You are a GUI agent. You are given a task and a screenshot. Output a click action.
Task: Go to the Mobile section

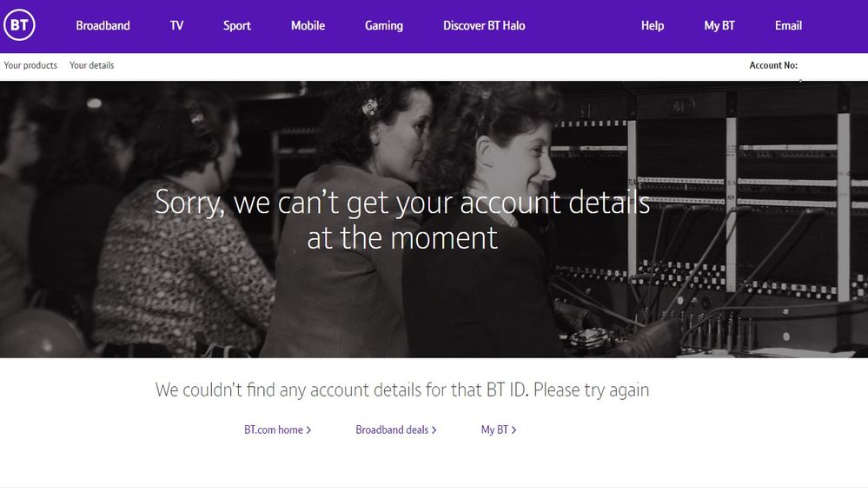308,25
